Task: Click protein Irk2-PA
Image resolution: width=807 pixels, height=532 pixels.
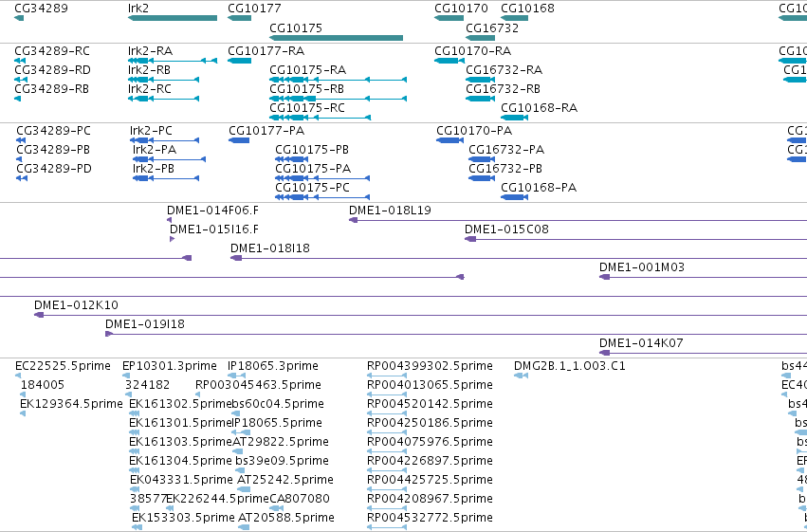Action: pos(170,159)
